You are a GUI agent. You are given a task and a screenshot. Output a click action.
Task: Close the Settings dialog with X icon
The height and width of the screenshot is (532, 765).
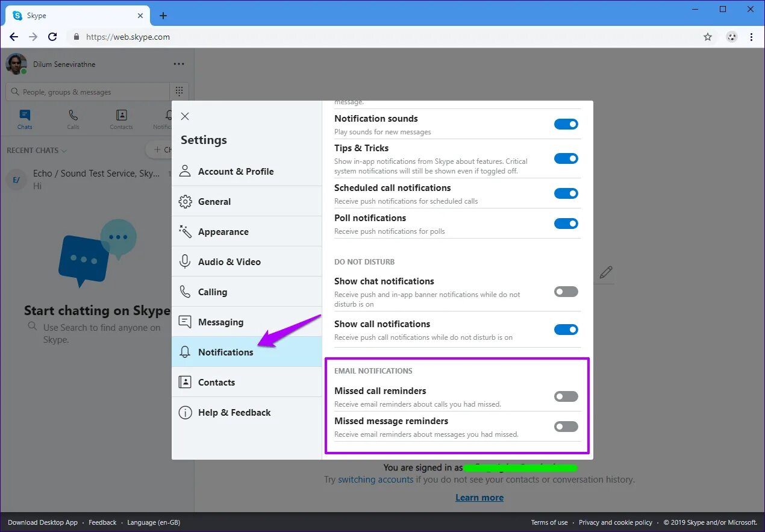(185, 116)
